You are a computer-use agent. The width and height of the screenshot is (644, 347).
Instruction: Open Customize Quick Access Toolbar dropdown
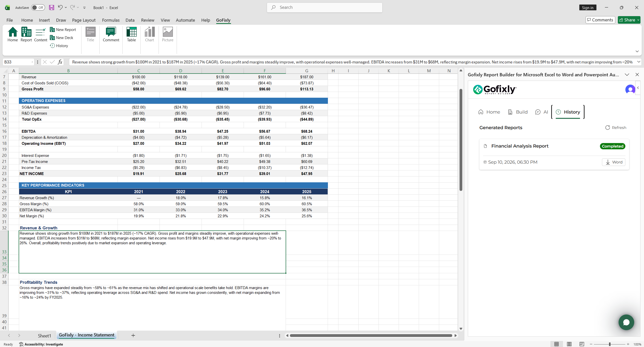[85, 8]
